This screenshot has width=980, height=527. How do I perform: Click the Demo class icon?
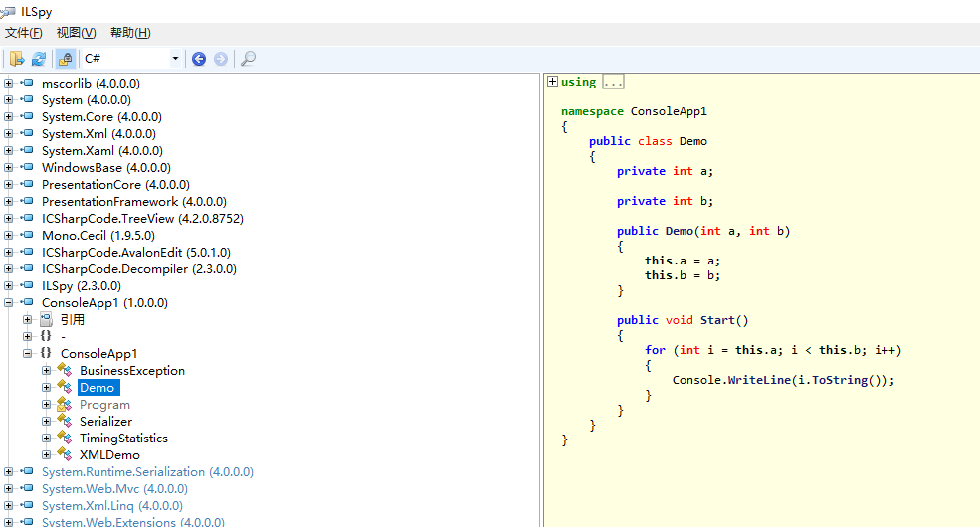[x=65, y=387]
